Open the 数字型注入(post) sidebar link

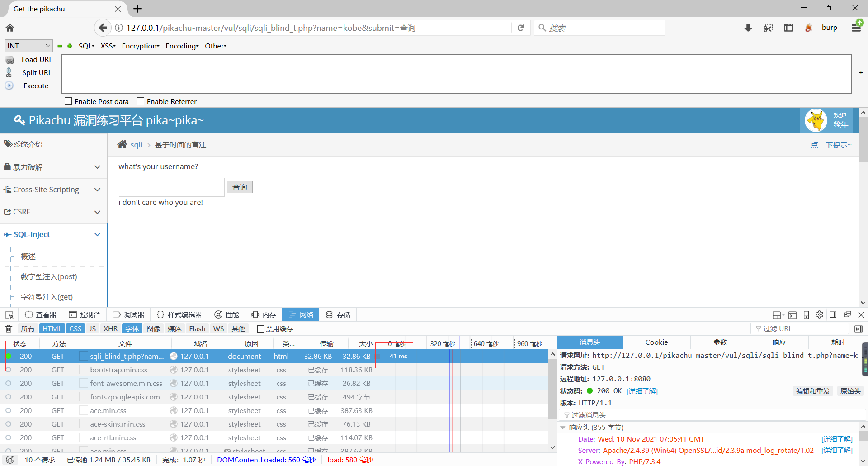[x=49, y=276]
